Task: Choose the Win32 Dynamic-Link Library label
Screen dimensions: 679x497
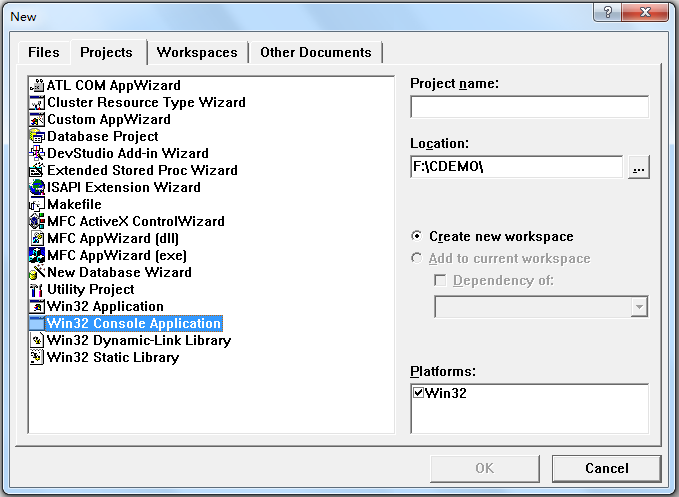Action: (139, 340)
